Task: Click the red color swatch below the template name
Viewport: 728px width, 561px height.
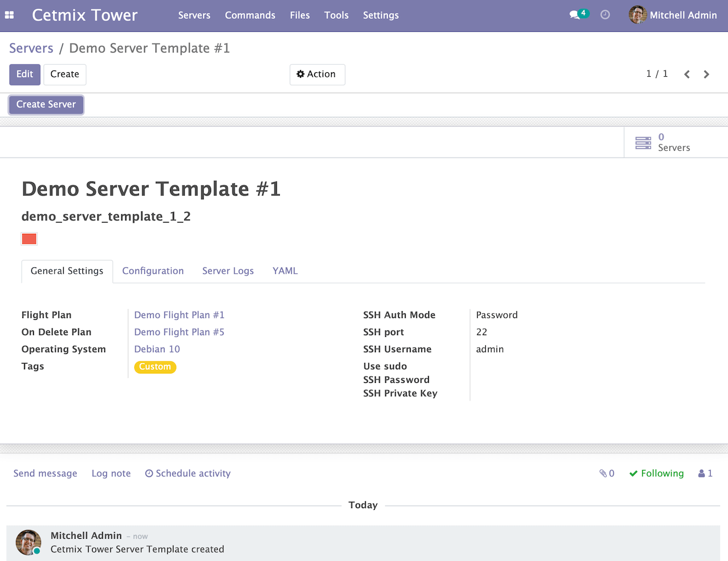Action: (29, 238)
